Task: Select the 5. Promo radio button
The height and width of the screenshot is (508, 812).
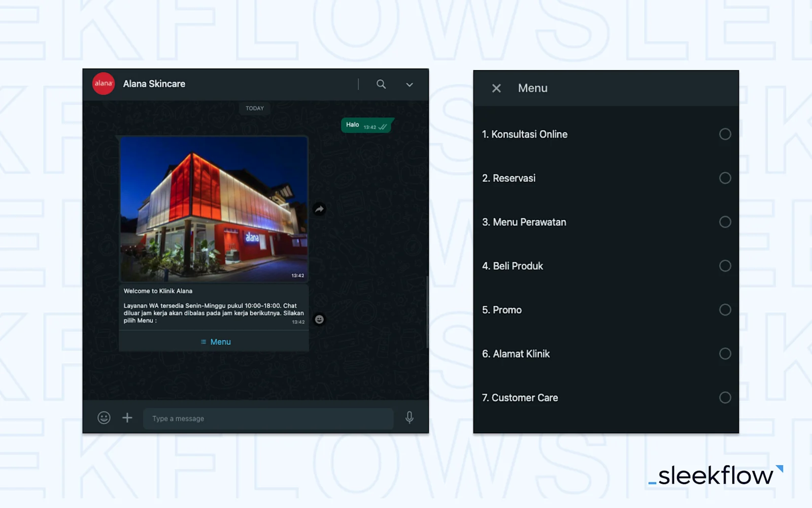Action: coord(725,310)
